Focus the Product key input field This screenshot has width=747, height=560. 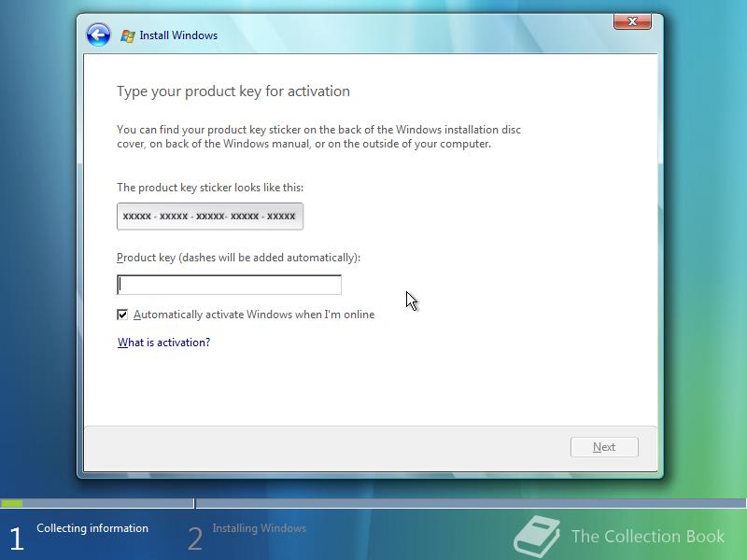[x=229, y=285]
